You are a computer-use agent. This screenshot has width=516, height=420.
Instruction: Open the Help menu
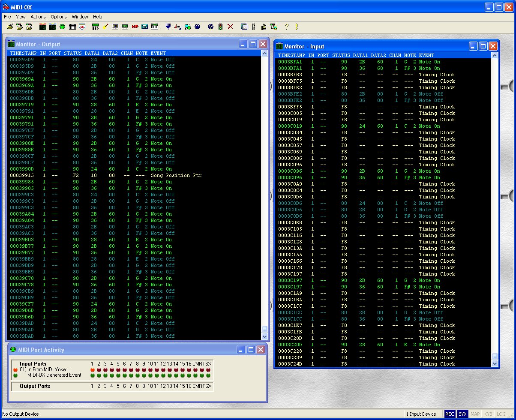[x=98, y=17]
